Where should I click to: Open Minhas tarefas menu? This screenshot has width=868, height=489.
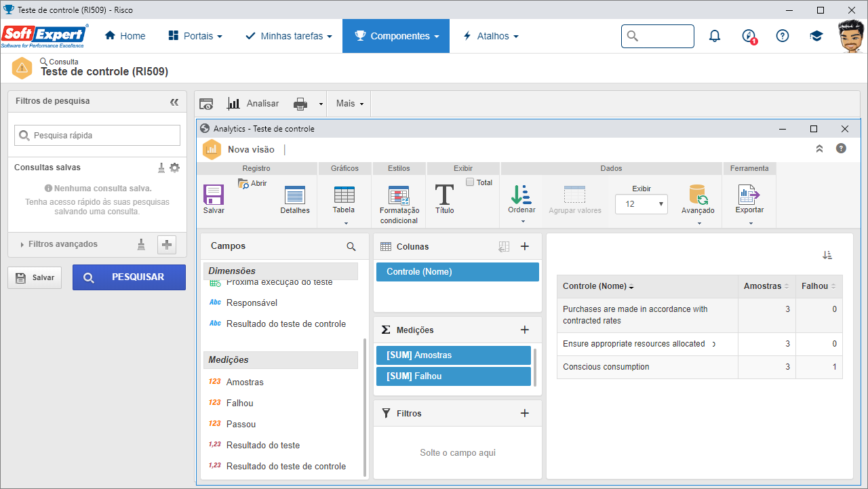289,36
